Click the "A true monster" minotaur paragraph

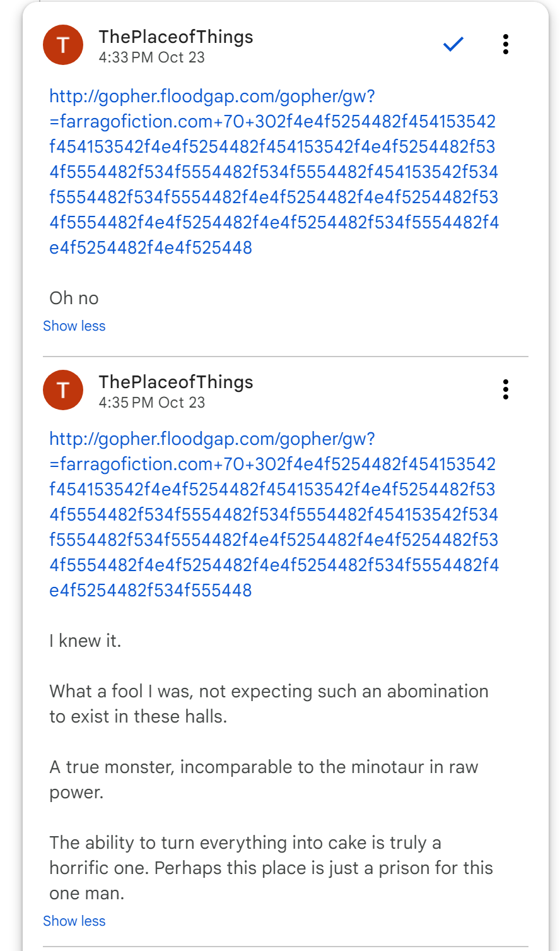click(x=264, y=779)
